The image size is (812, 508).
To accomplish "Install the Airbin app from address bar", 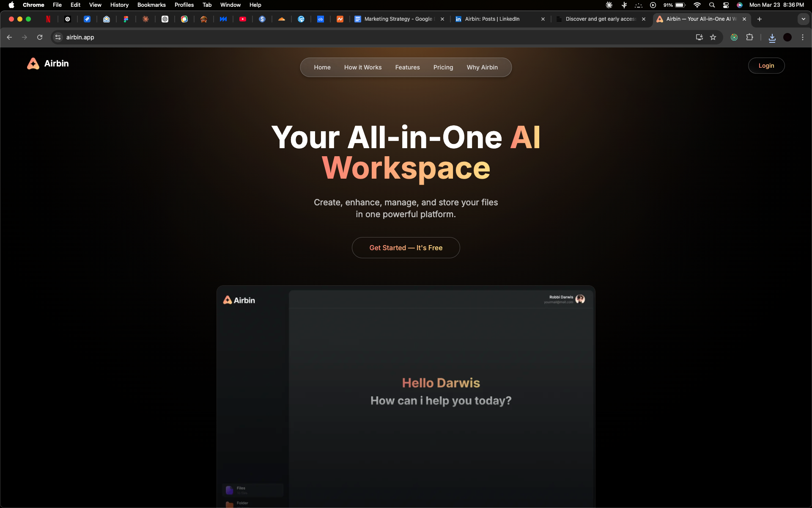I will point(700,37).
